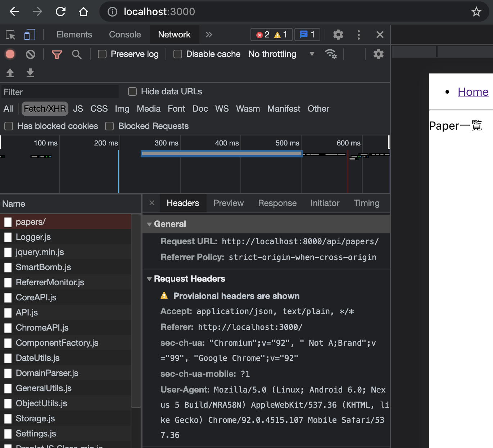Click the Filter text input field
This screenshot has height=448, width=493.
click(x=60, y=92)
